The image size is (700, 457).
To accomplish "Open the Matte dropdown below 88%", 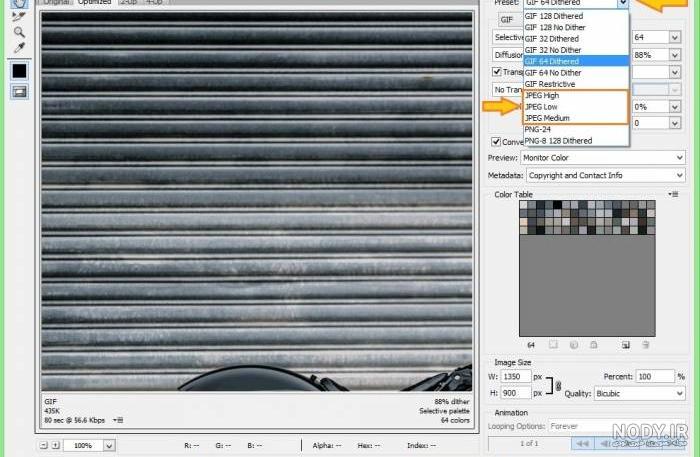I will coord(675,72).
